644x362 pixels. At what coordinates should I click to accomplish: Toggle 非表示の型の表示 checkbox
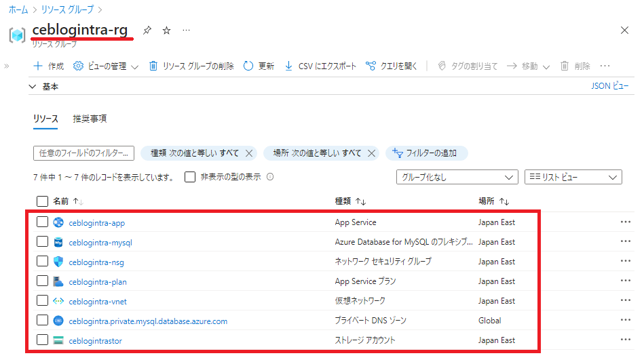click(x=190, y=177)
